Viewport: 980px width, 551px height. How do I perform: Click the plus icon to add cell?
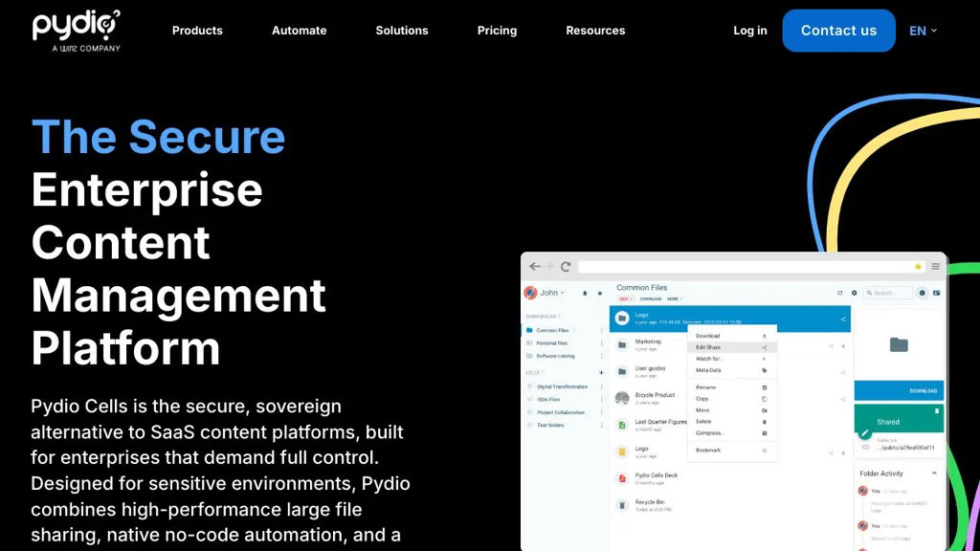tap(601, 372)
